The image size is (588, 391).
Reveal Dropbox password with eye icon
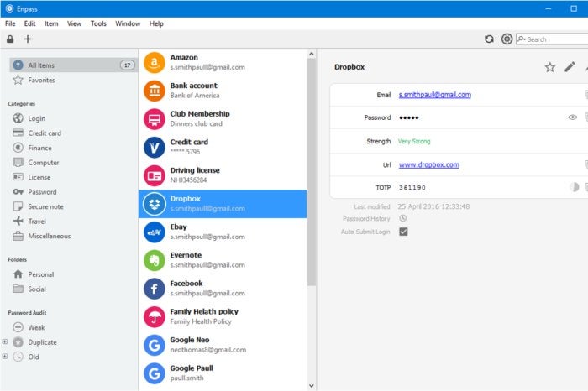(572, 117)
